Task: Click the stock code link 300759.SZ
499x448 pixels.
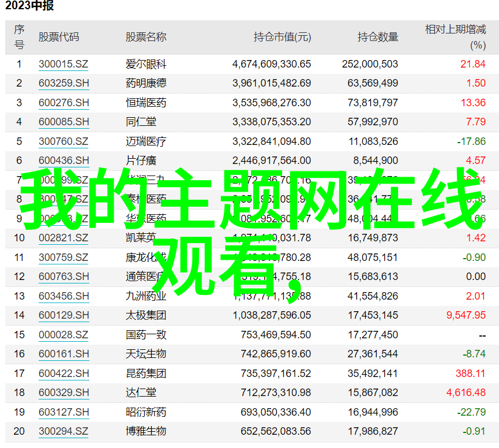Action: [63, 257]
